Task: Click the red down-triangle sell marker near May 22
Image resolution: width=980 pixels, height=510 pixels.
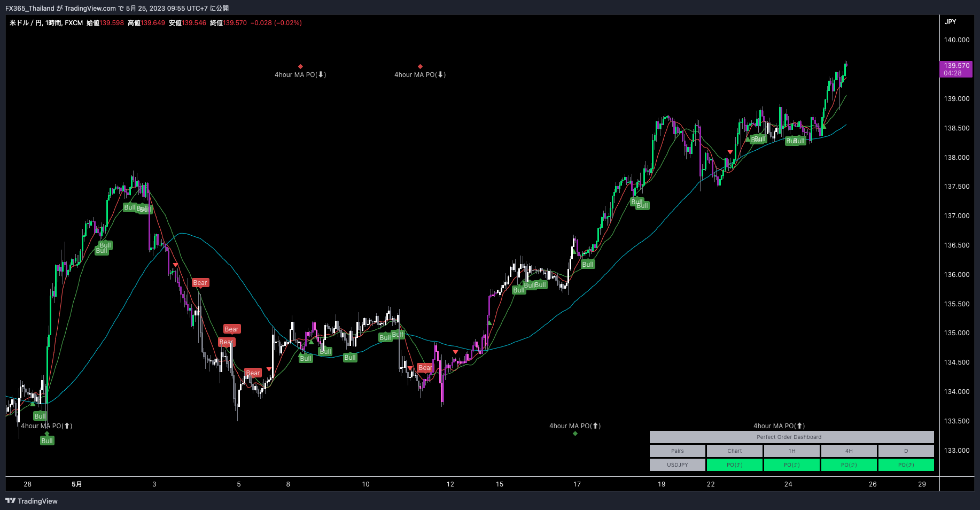Action: click(730, 152)
